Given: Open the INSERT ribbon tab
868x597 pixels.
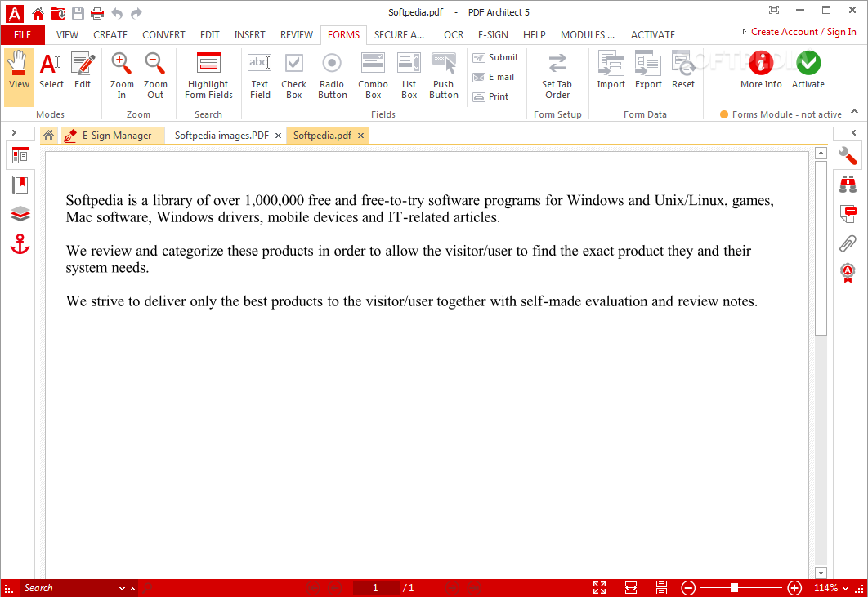Looking at the screenshot, I should (249, 35).
